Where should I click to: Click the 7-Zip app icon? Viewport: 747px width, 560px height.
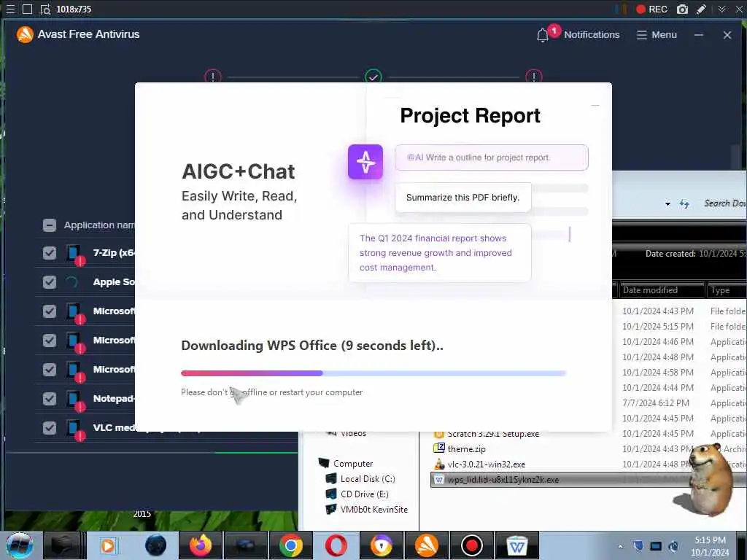coord(74,254)
